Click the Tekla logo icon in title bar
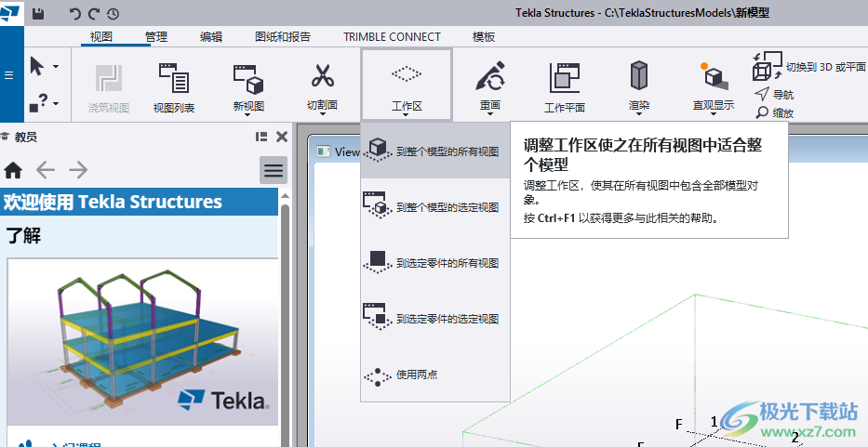 pyautogui.click(x=11, y=13)
